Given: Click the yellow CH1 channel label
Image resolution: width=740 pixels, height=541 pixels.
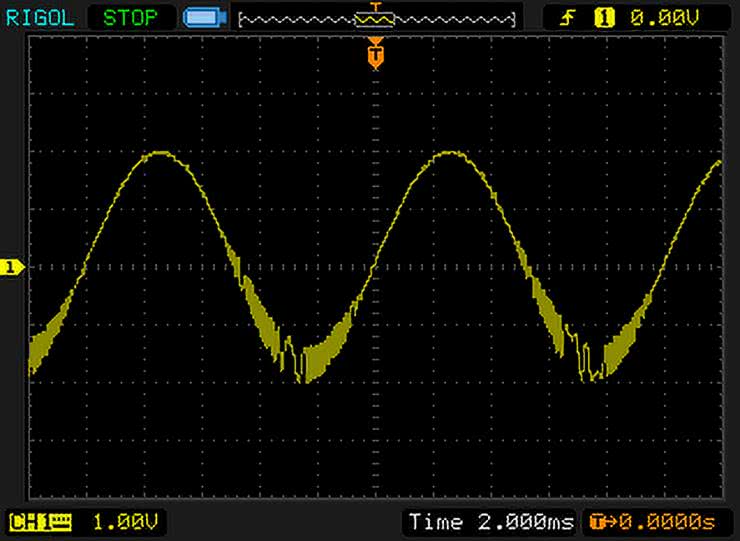Looking at the screenshot, I should point(25,521).
